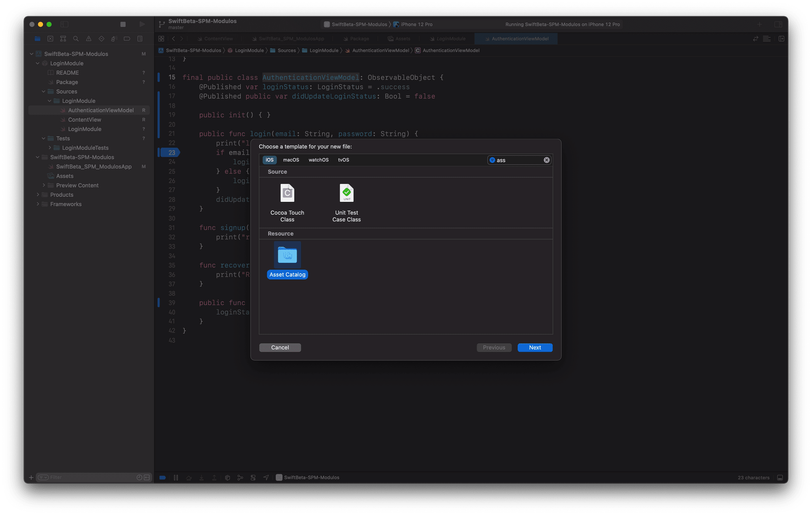Open the Debug navigator spray icon
Image resolution: width=812 pixels, height=515 pixels.
(114, 39)
